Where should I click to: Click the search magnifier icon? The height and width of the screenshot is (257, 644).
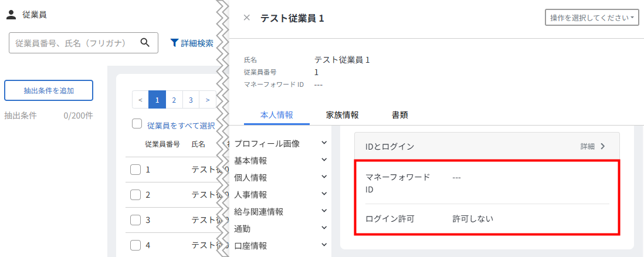145,43
